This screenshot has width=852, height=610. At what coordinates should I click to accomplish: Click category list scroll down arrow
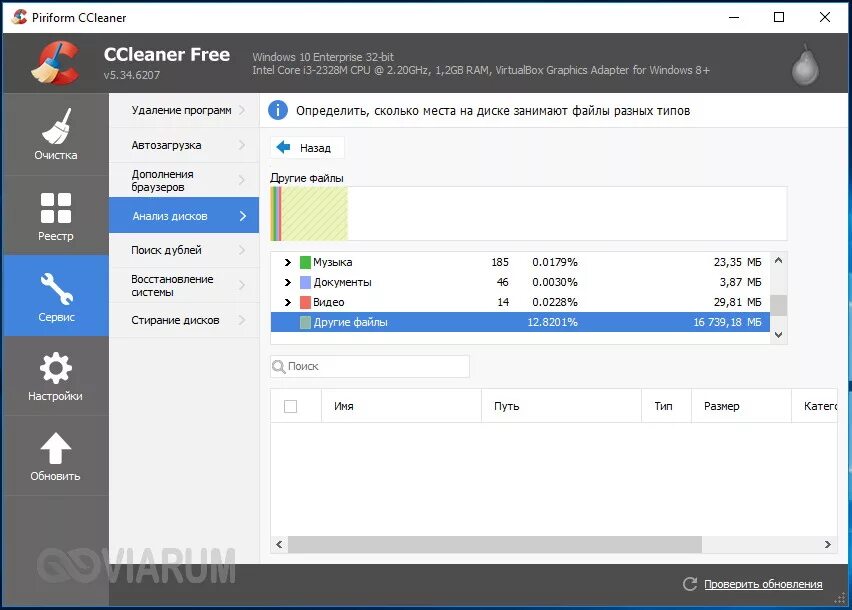pos(778,335)
